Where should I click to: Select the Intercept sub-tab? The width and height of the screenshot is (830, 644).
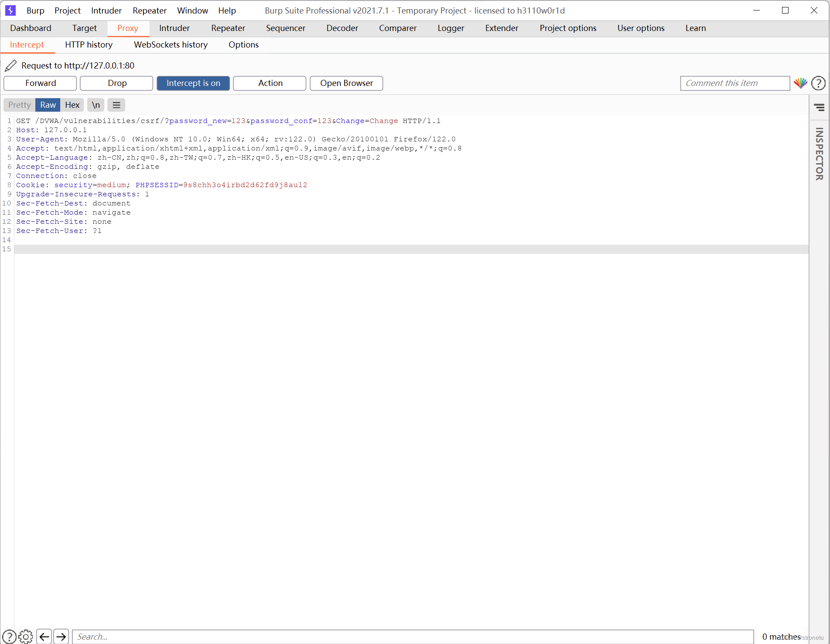coord(27,45)
